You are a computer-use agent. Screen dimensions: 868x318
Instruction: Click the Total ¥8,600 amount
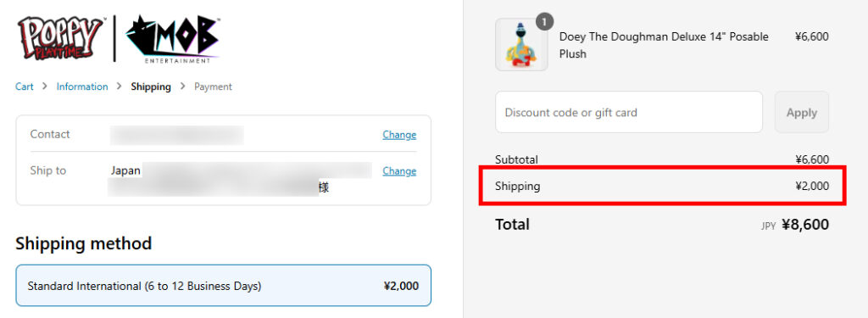tap(805, 225)
